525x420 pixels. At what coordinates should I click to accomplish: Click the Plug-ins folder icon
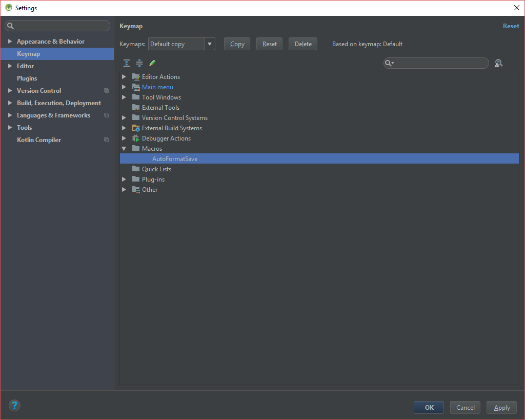coord(136,179)
